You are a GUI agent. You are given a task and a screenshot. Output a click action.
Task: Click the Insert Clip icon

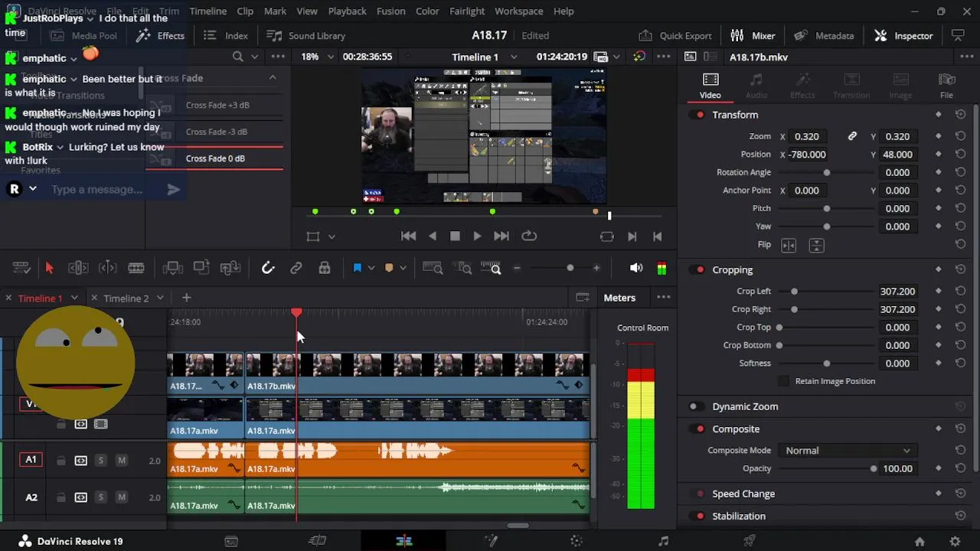[x=172, y=268]
